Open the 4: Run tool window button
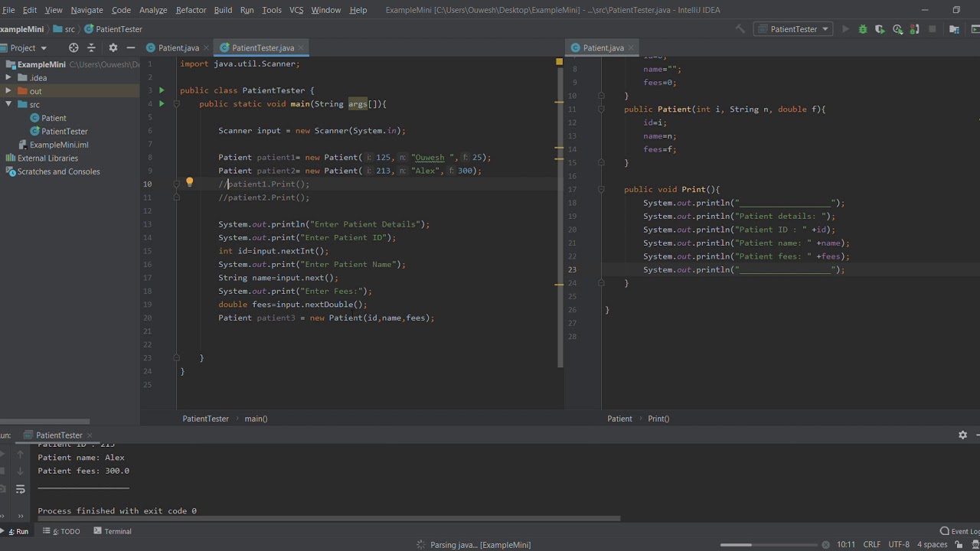 pos(17,531)
